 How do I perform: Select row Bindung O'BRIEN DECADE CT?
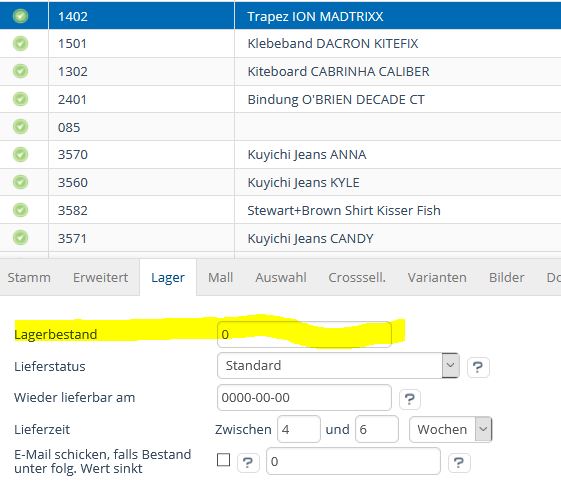click(x=280, y=99)
